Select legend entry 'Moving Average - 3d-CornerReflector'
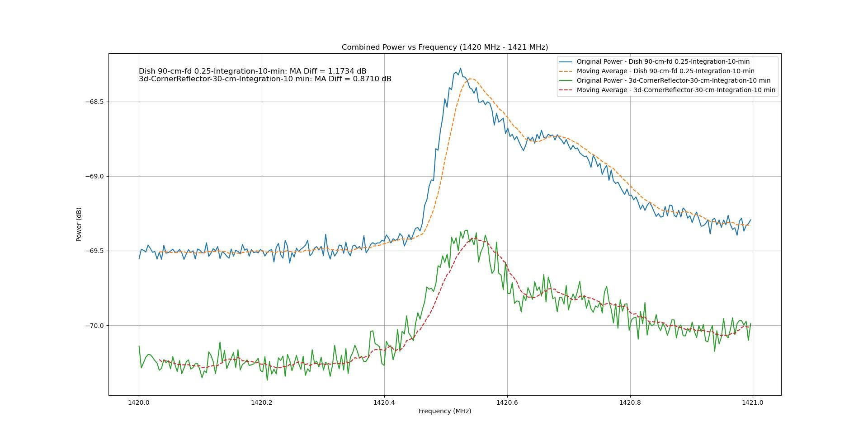 pos(676,90)
